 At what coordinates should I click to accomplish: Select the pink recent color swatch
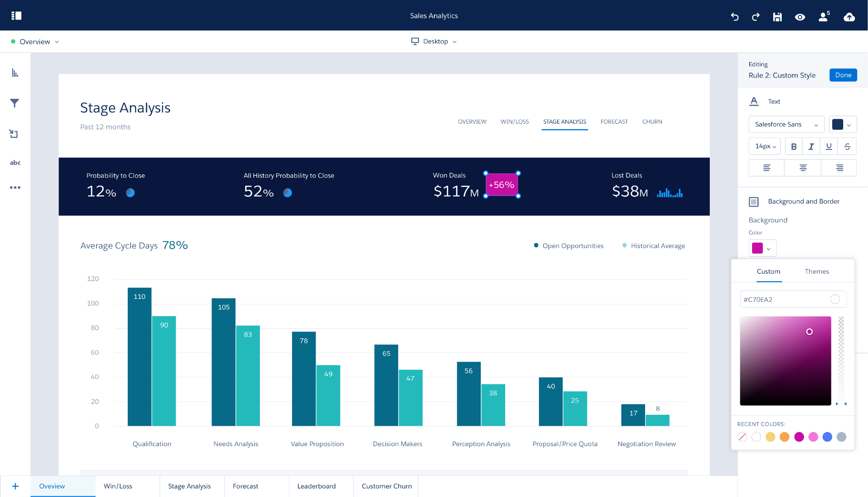[813, 437]
